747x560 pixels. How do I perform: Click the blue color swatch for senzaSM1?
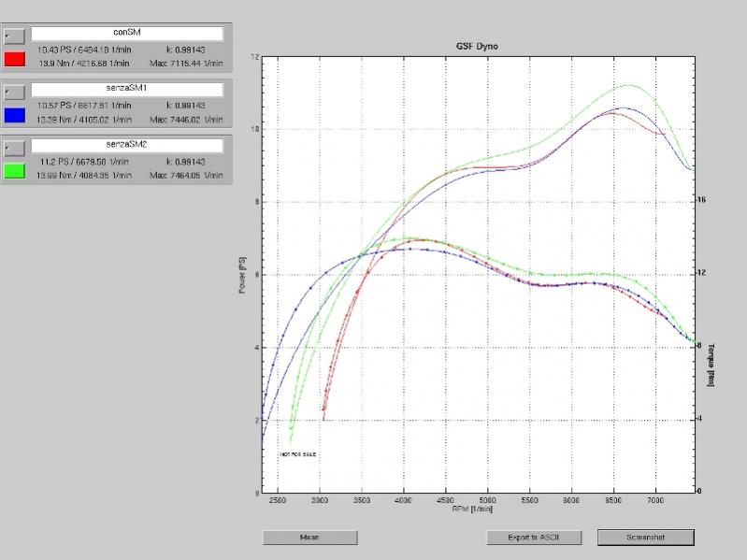14,115
